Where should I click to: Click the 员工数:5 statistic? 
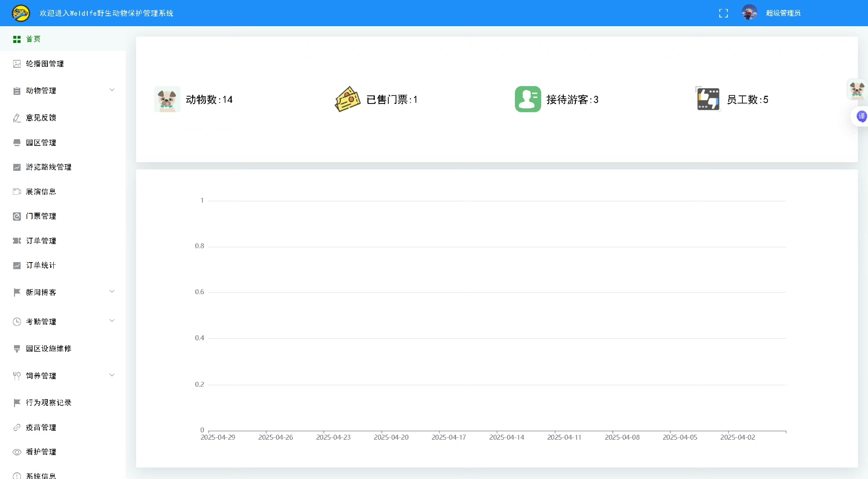click(x=747, y=99)
